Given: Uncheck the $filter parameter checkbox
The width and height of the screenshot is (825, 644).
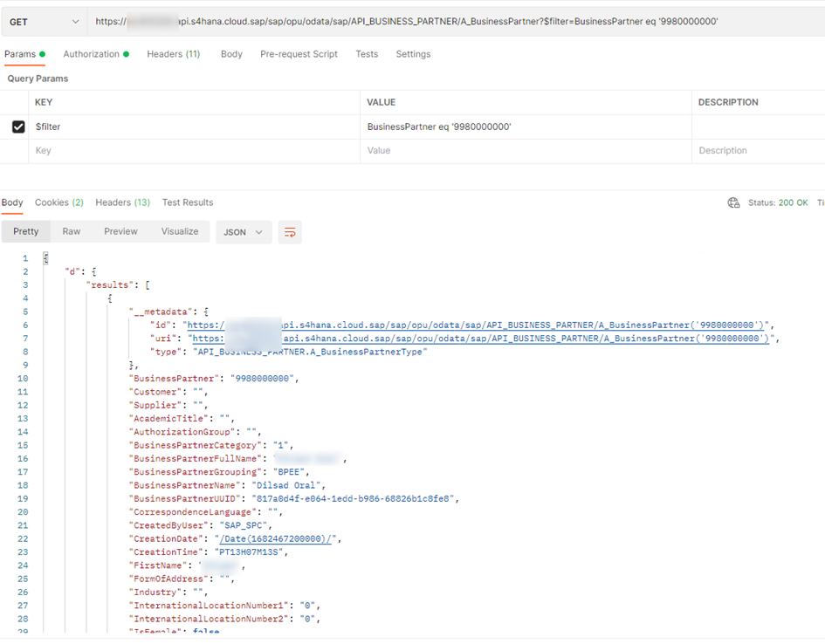Looking at the screenshot, I should pos(18,127).
